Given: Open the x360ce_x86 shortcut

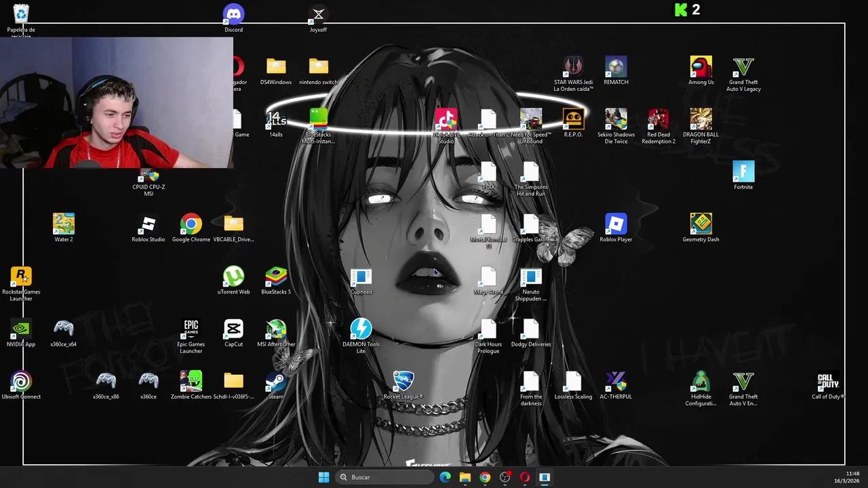Looking at the screenshot, I should (x=106, y=385).
